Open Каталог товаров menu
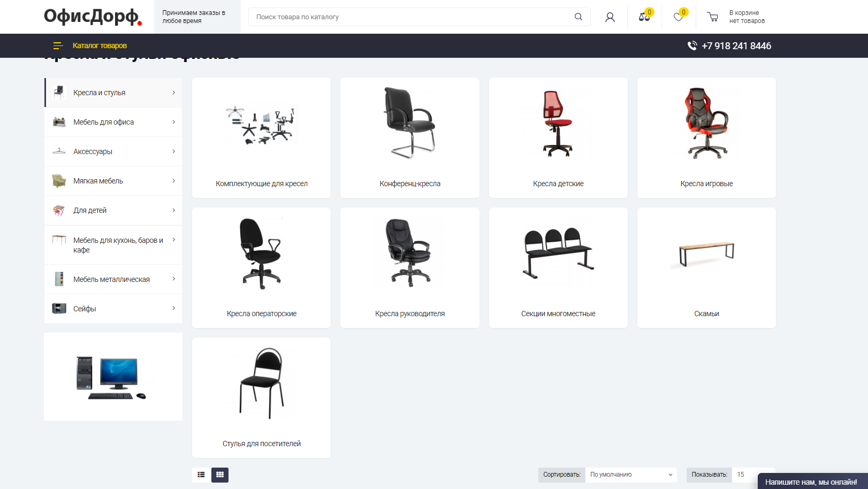868x489 pixels. (x=100, y=46)
